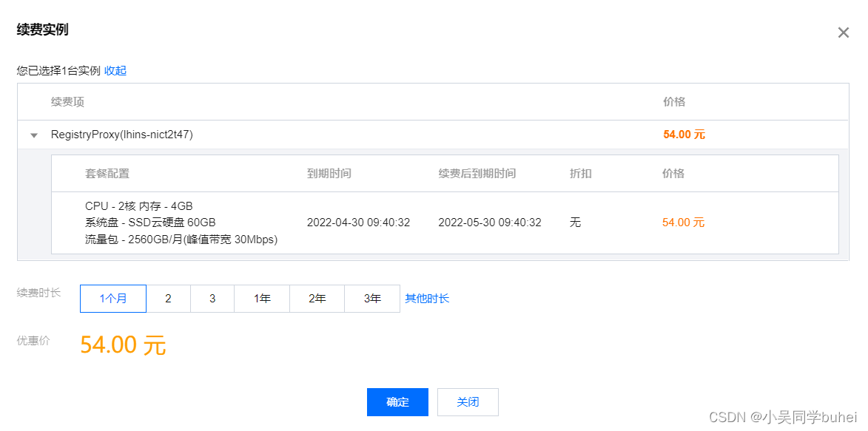The image size is (868, 431).
Task: Click the 收起 link
Action: (x=115, y=70)
